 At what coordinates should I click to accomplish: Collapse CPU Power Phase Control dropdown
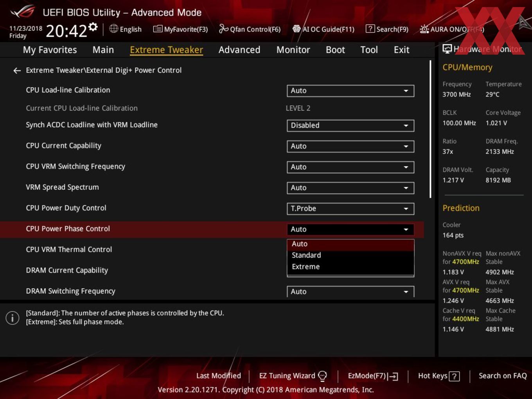pos(350,229)
